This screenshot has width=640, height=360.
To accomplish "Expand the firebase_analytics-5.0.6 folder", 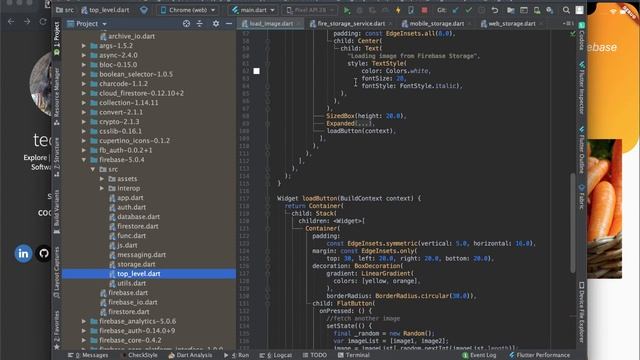I will pos(84,321).
